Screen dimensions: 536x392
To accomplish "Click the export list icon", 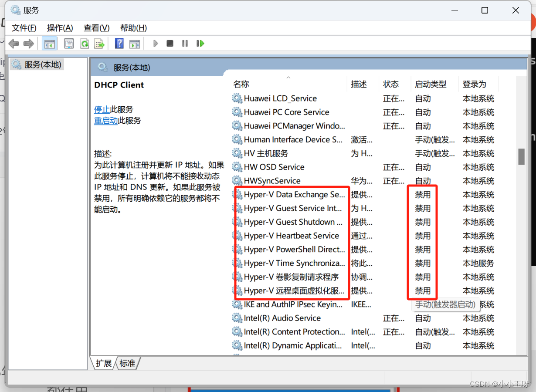I will (x=99, y=43).
